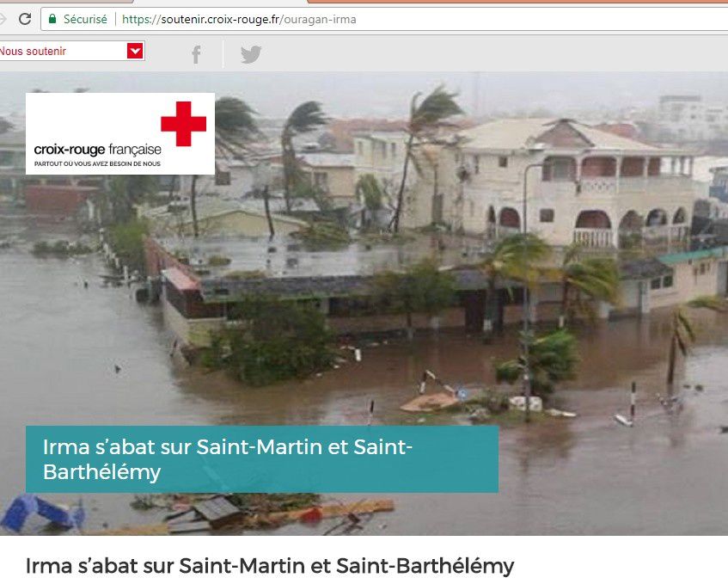
Task: Click the red cross emblem in the logo
Action: (183, 124)
